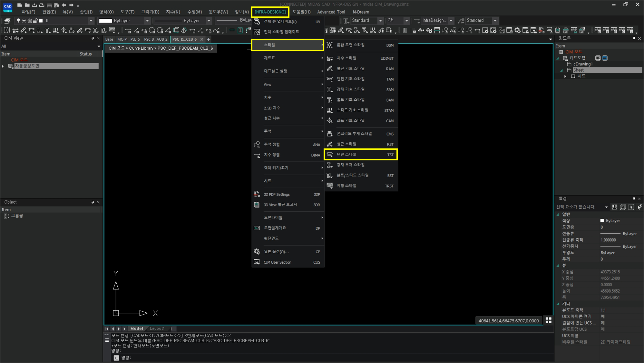Switch to MC-PI...PLB_5 tab
The height and width of the screenshot is (363, 644).
click(128, 39)
